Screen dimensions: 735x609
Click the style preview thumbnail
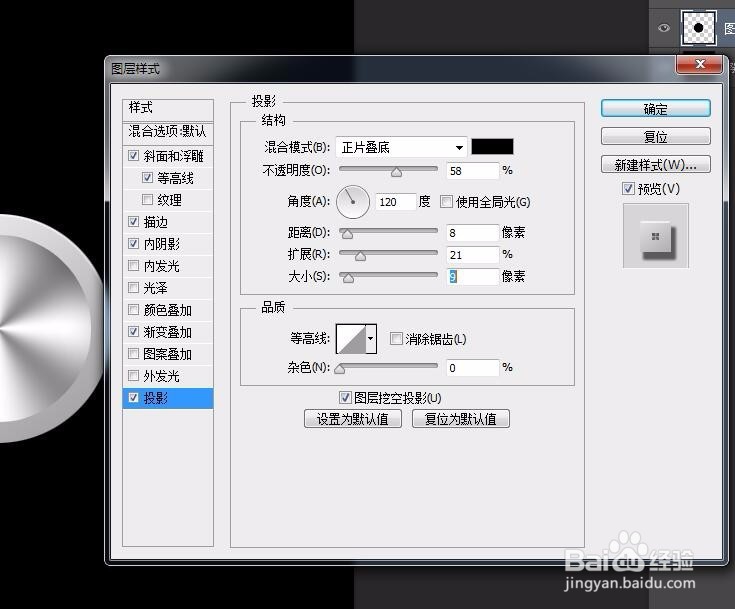coord(655,236)
